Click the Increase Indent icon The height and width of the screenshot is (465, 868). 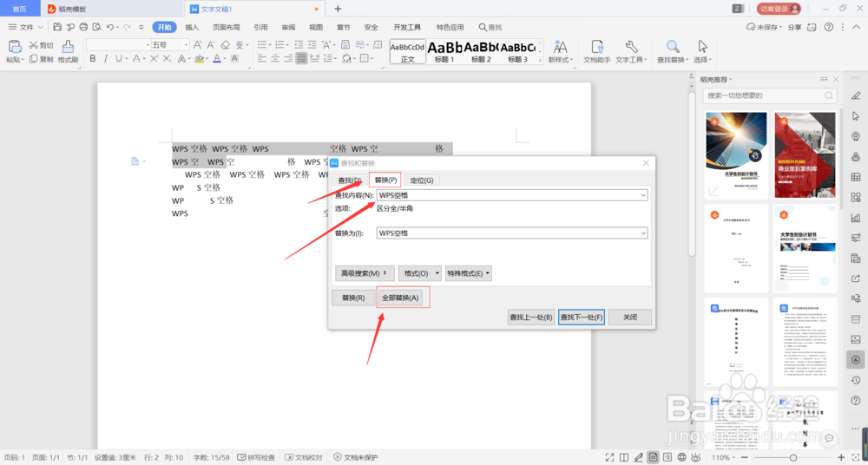pyautogui.click(x=312, y=45)
